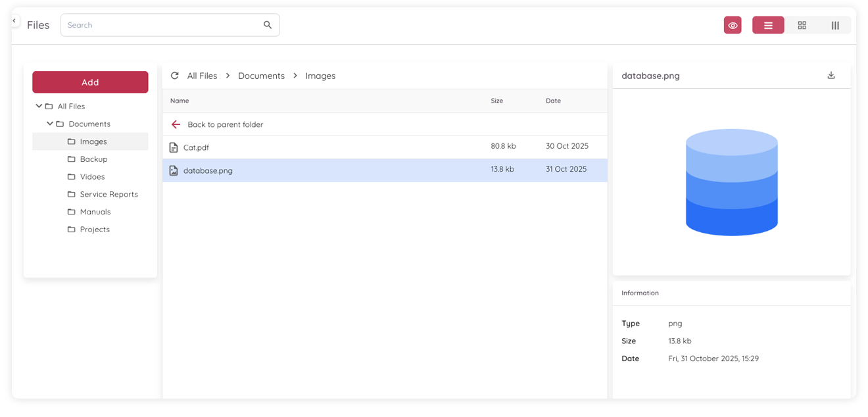This screenshot has height=417, width=868.
Task: Collapse the Documents tree chevron
Action: pos(49,123)
